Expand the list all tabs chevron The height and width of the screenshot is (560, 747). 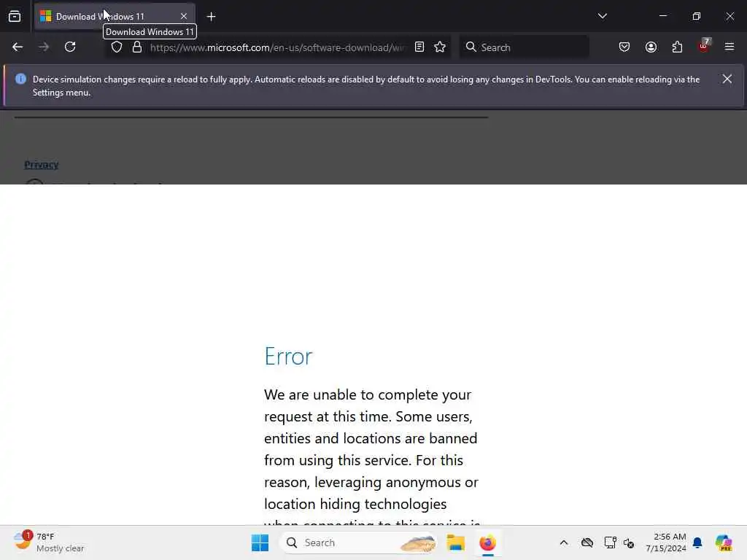click(x=602, y=16)
